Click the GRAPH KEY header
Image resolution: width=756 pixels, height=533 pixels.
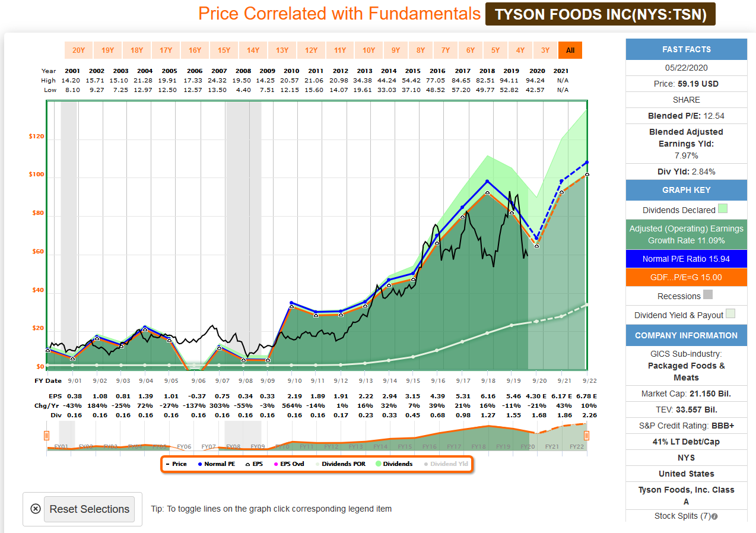coord(687,190)
